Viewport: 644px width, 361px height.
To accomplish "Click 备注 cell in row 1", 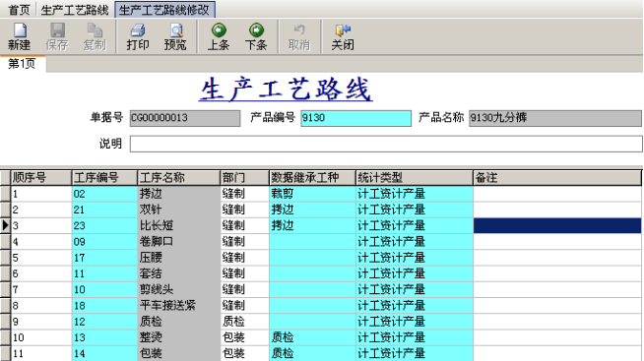I will pyautogui.click(x=557, y=194).
